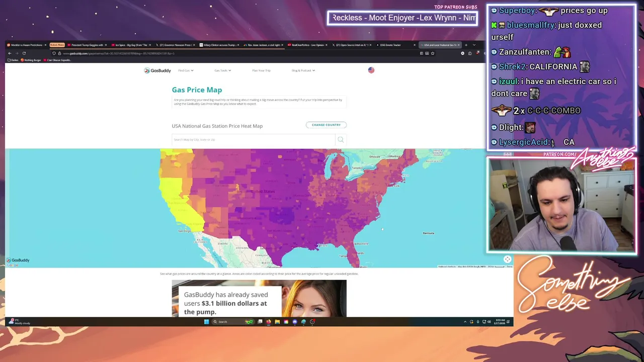Open a new browser tab with the plus button
This screenshot has width=644, height=362.
(x=466, y=45)
